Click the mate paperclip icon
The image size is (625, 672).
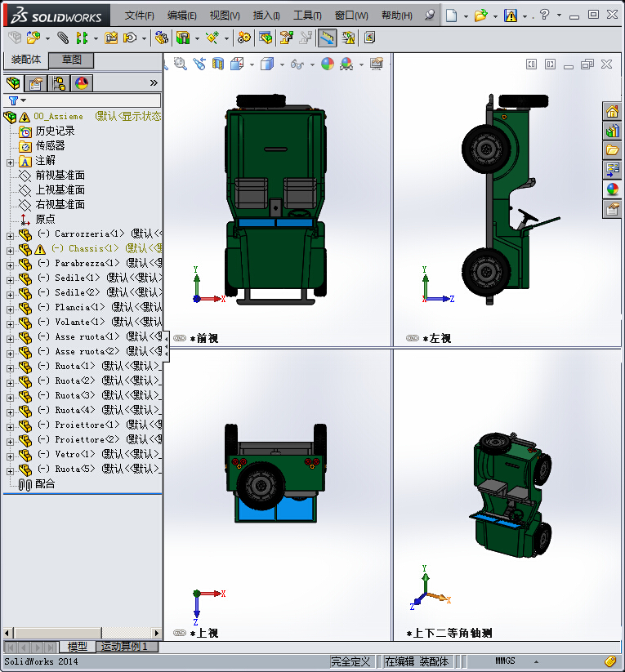(63, 38)
